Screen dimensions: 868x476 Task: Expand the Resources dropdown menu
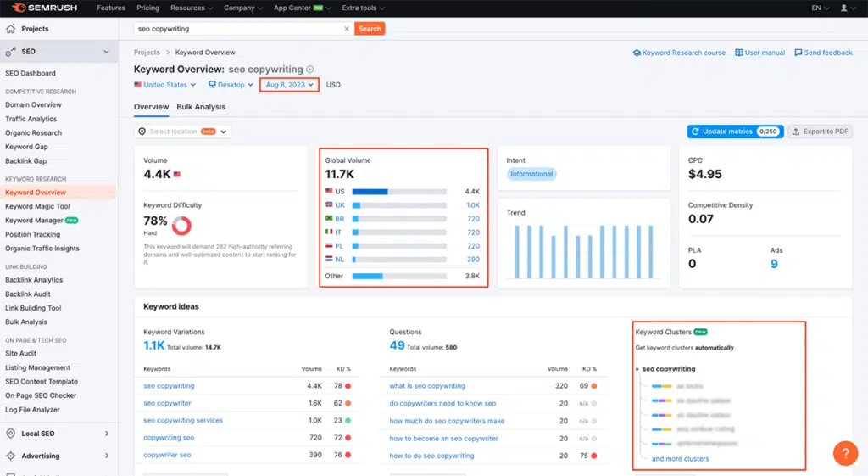click(x=192, y=8)
